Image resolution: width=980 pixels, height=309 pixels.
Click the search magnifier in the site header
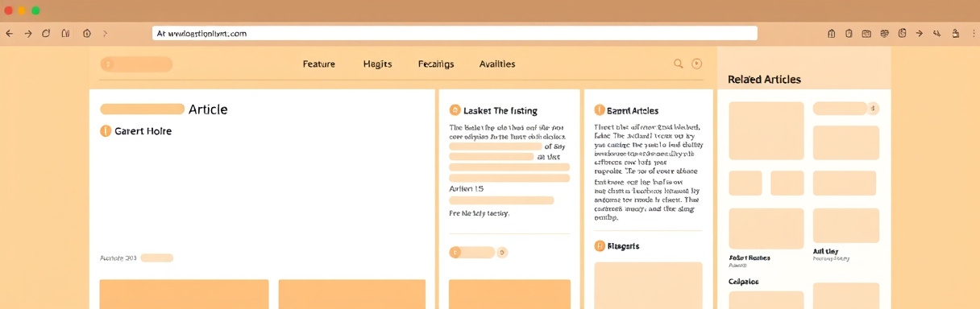679,64
